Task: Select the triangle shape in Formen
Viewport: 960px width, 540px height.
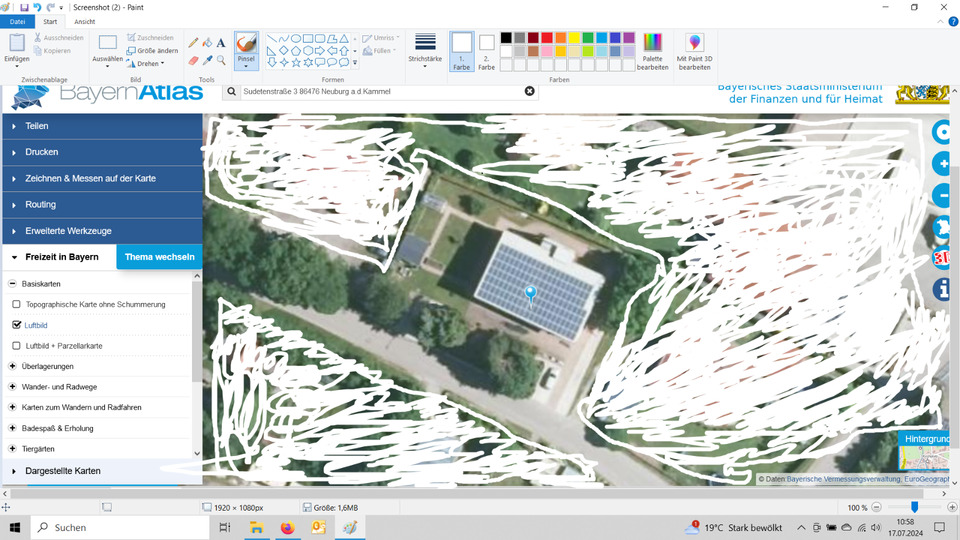Action: (344, 39)
